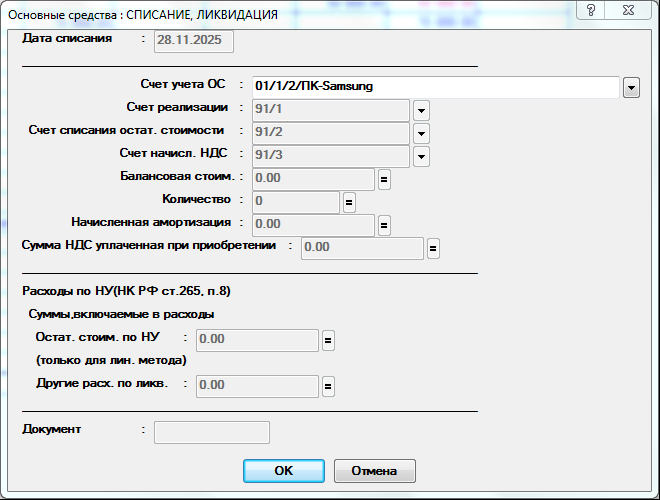660x500 pixels.
Task: Click the Начисленная амортизация value field
Action: pos(312,226)
